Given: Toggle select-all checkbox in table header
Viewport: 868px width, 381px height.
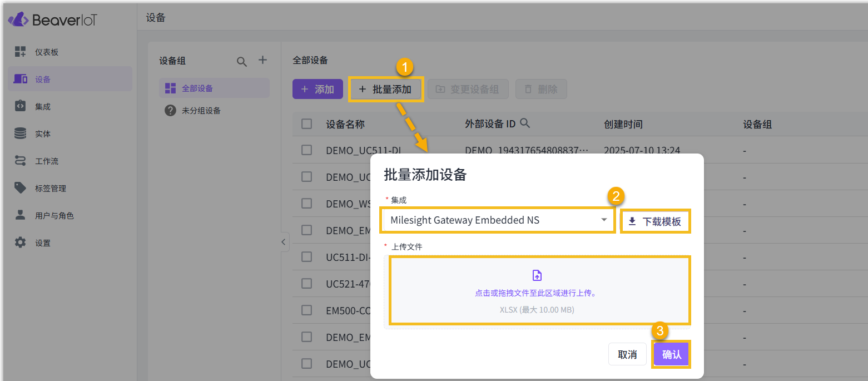Looking at the screenshot, I should (x=307, y=124).
